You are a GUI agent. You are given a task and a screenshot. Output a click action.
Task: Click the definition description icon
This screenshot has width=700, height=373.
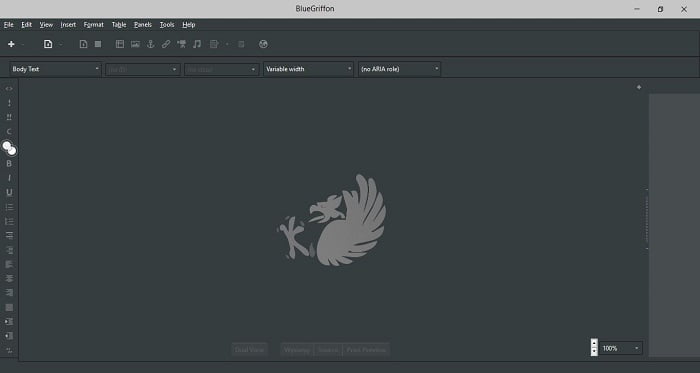click(9, 250)
